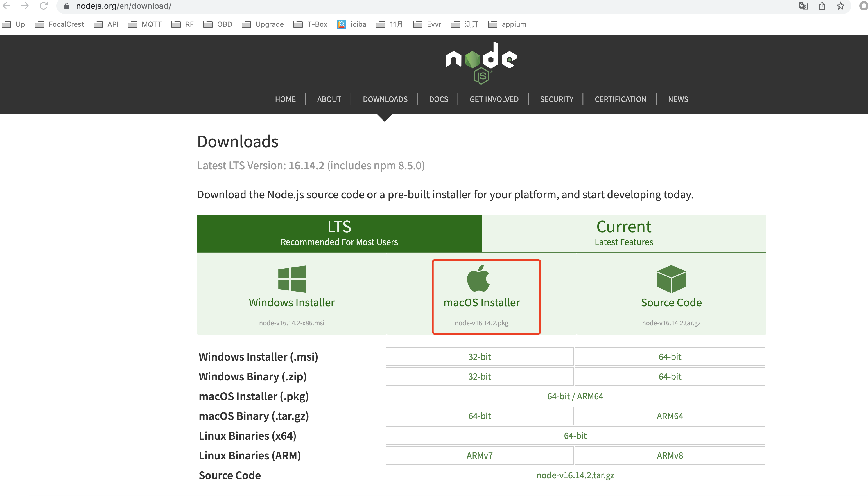This screenshot has width=868, height=496.
Task: Open the 11月 bookmarks folder
Action: (389, 24)
